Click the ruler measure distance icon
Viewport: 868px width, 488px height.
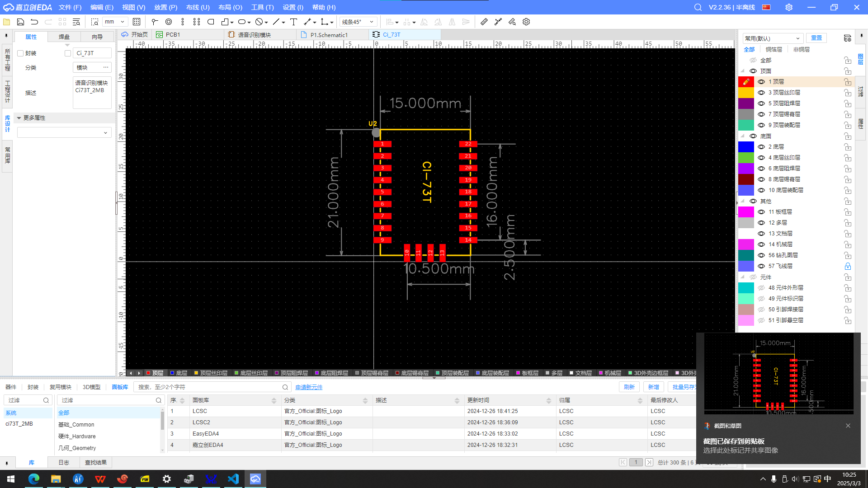(x=484, y=22)
